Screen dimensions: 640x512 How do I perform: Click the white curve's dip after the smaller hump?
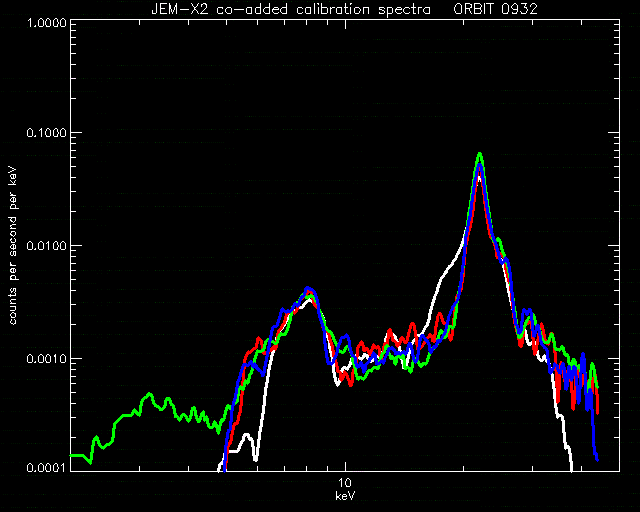(x=338, y=383)
